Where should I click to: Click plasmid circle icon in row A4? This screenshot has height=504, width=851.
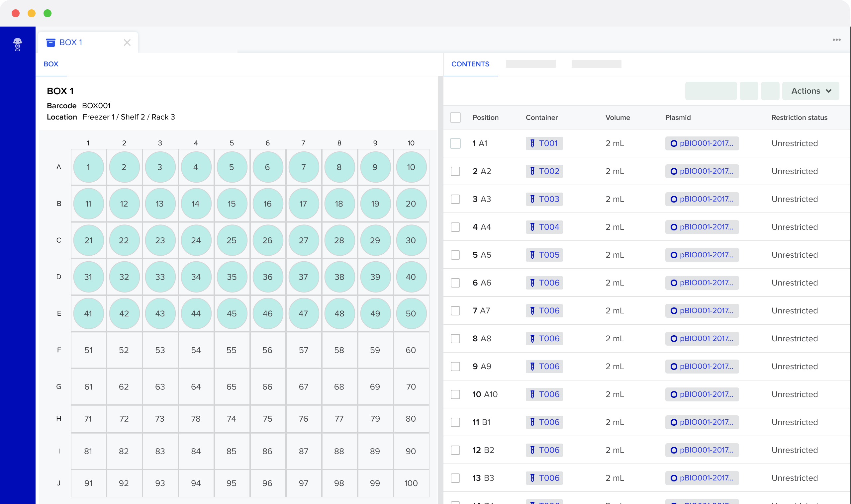pyautogui.click(x=674, y=227)
